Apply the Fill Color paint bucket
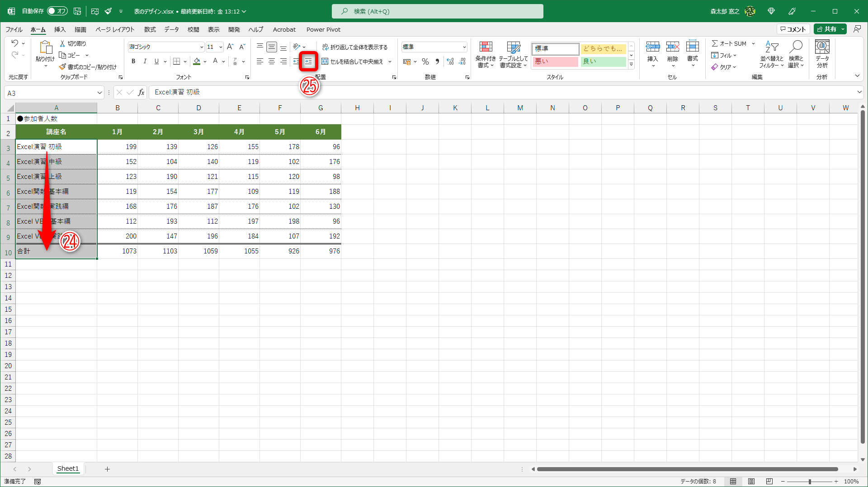The image size is (868, 487). (197, 61)
